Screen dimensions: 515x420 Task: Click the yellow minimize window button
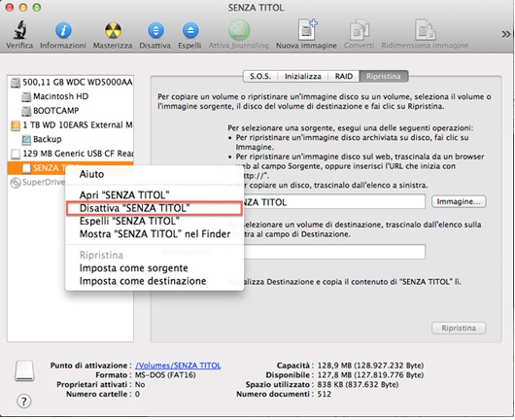click(23, 7)
